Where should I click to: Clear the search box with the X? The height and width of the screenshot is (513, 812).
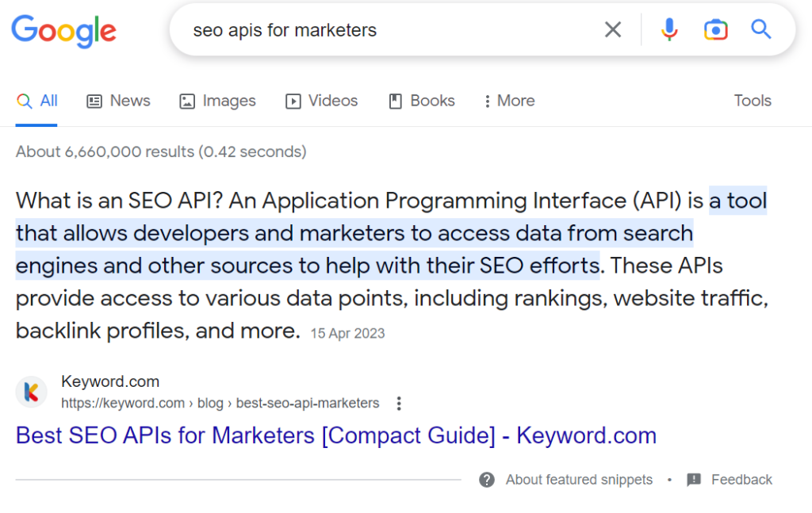tap(613, 29)
